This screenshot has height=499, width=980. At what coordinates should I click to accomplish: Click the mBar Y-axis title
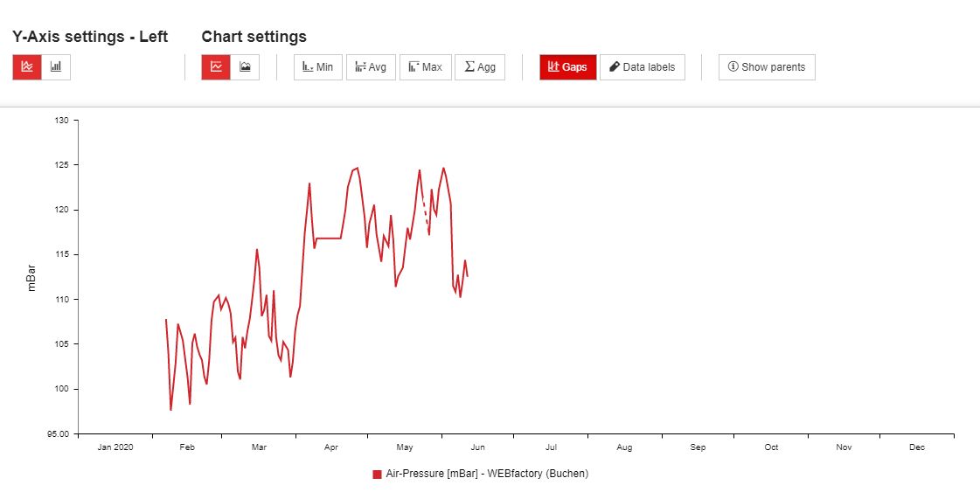(x=32, y=277)
